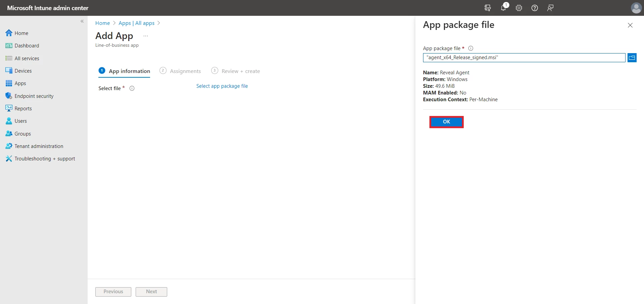
Task: Open the notifications bell icon
Action: (503, 8)
